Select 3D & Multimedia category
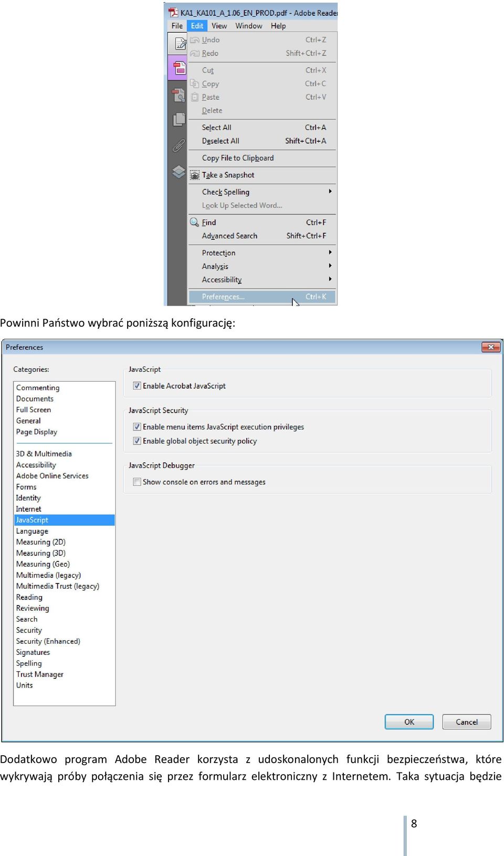Screen dimensions: 504x856 click(x=44, y=454)
